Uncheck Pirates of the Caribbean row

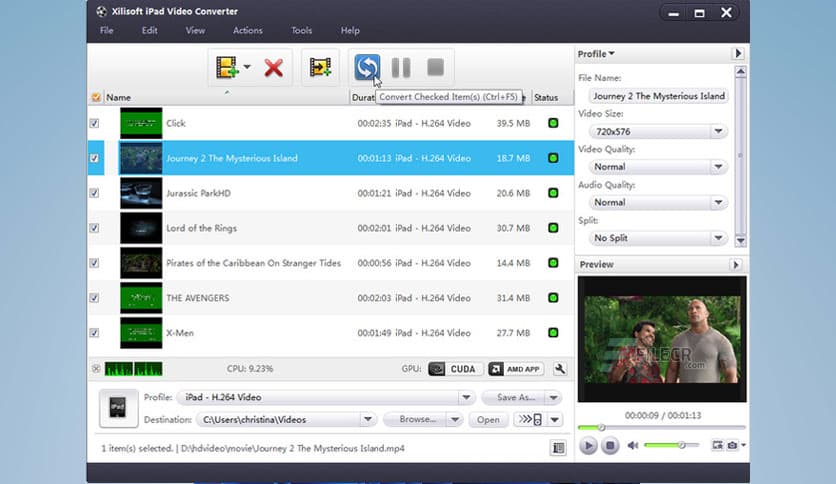coord(94,263)
